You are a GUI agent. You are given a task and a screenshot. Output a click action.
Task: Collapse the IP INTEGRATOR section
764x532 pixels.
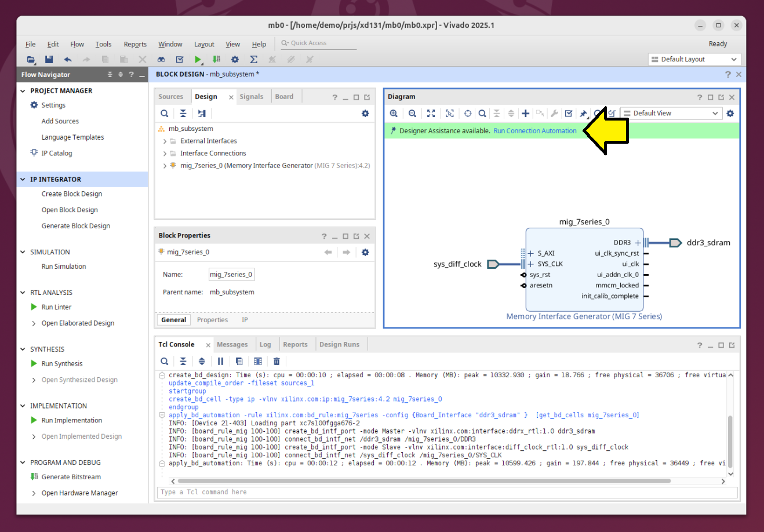[x=23, y=180]
